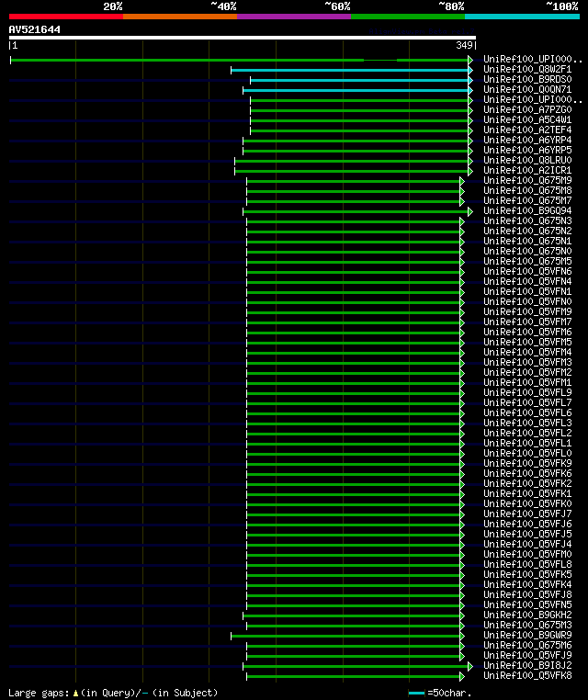
Task: Click hit label UniRef100_Q5VFJ7
Action: point(527,514)
